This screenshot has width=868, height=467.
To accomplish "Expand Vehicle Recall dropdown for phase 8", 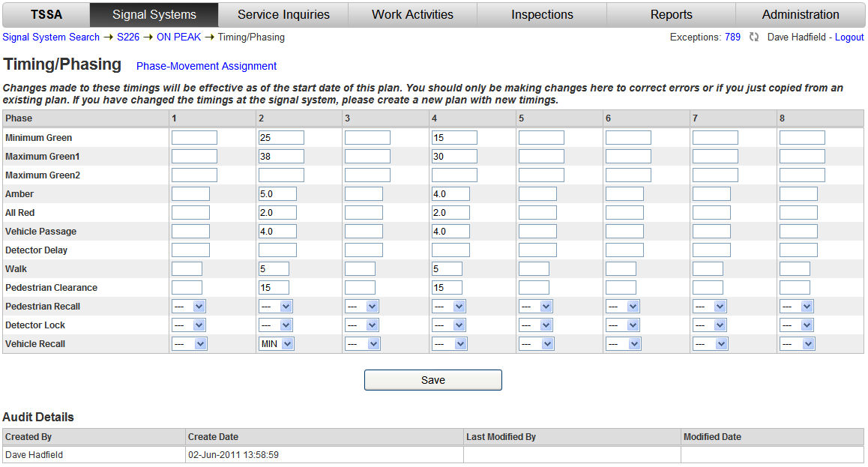I will point(797,344).
